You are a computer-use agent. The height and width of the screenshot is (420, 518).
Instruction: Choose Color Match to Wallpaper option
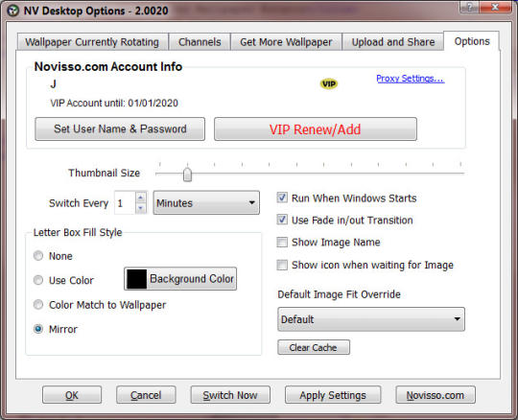click(38, 304)
